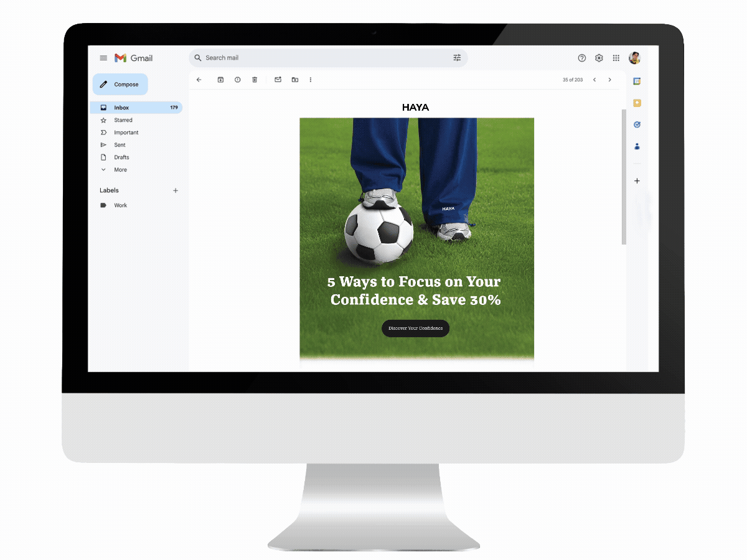Image resolution: width=747 pixels, height=560 pixels.
Task: Go to the Sent folder
Action: click(119, 144)
